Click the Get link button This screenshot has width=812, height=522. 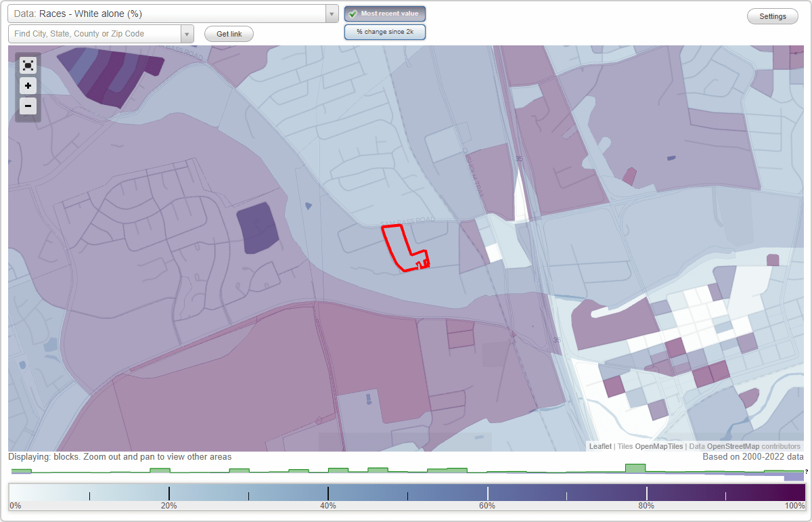point(229,34)
